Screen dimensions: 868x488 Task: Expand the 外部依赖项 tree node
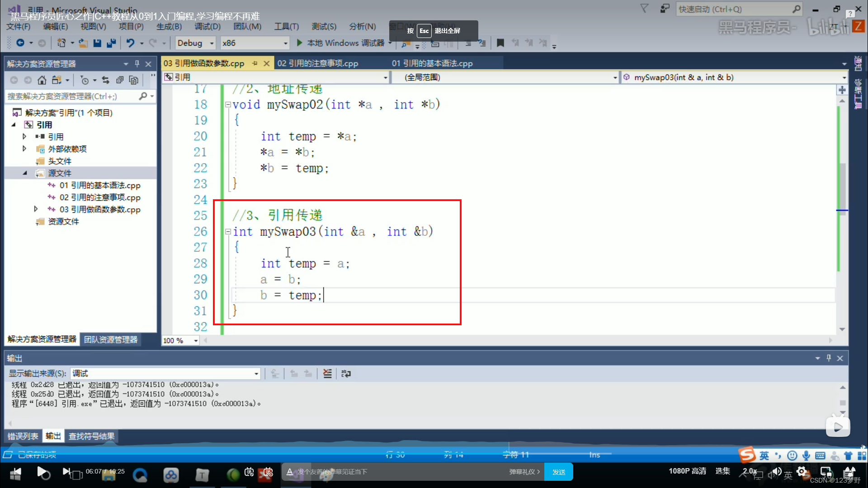point(24,149)
